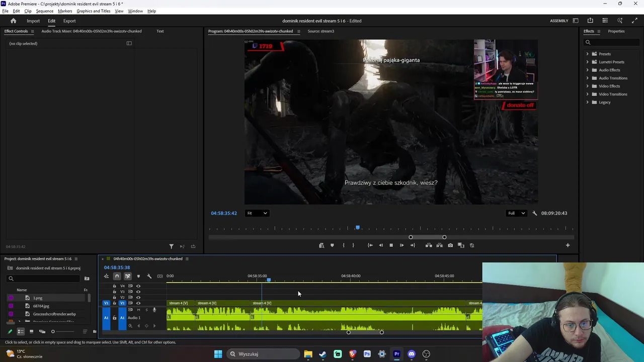Click the Mark In bracket icon
The height and width of the screenshot is (362, 644).
(344, 245)
